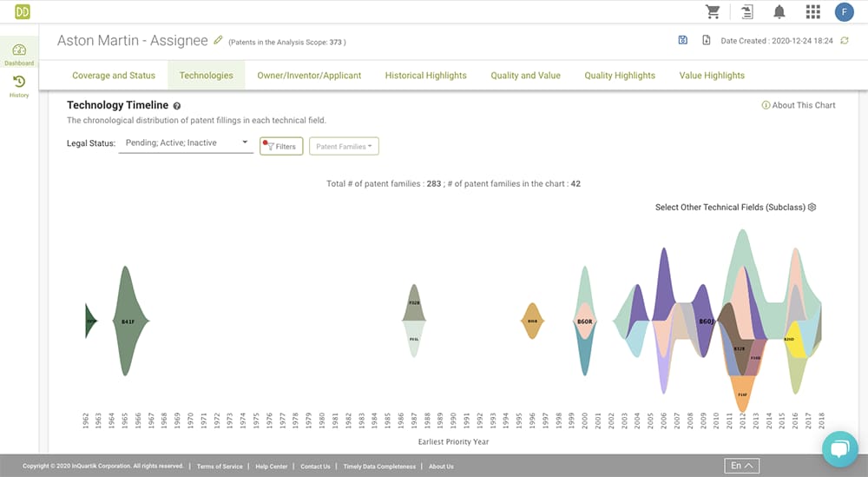This screenshot has height=477, width=868.
Task: Expand the En language selector
Action: pyautogui.click(x=742, y=466)
